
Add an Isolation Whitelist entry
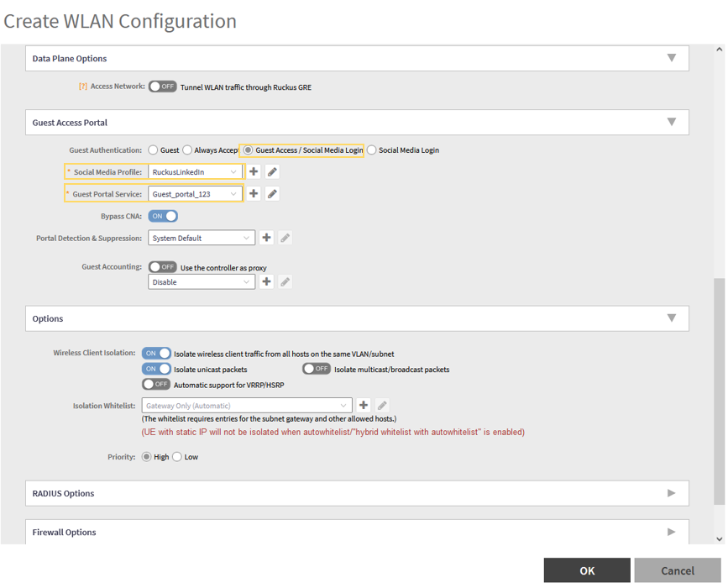[x=364, y=405]
